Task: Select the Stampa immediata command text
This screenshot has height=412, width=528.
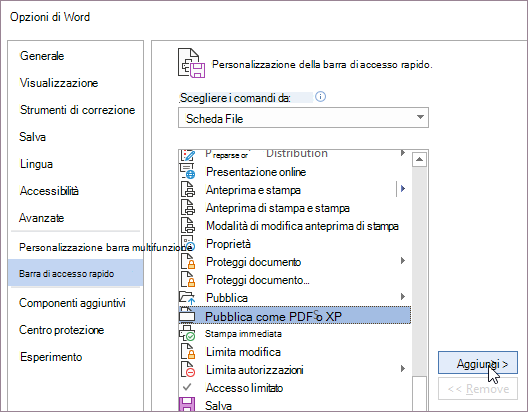Action: [x=243, y=334]
